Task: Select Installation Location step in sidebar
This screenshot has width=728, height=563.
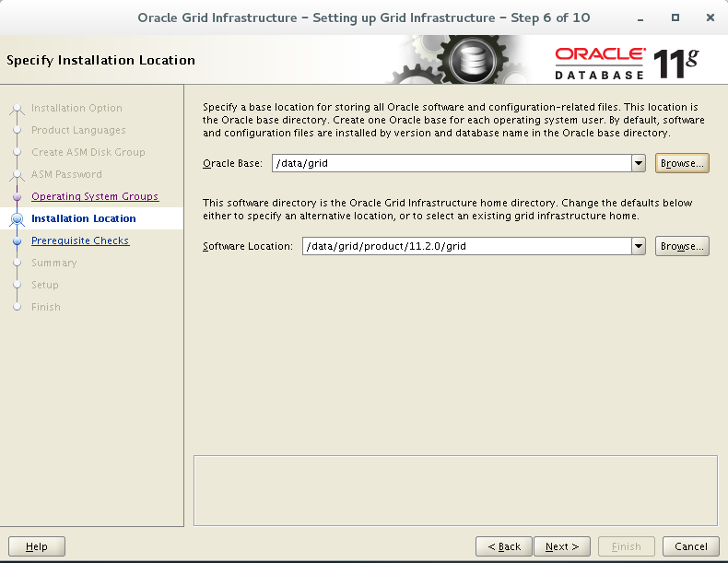Action: [x=84, y=218]
